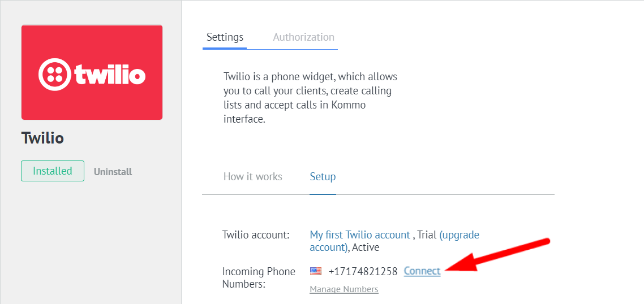Click the Active account status text
This screenshot has width=644, height=304.
pos(366,247)
